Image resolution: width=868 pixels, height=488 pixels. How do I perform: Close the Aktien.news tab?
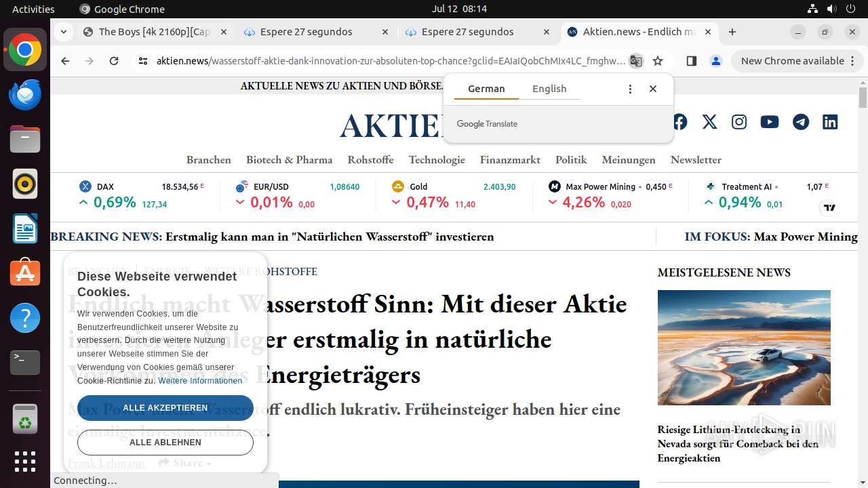tap(708, 32)
